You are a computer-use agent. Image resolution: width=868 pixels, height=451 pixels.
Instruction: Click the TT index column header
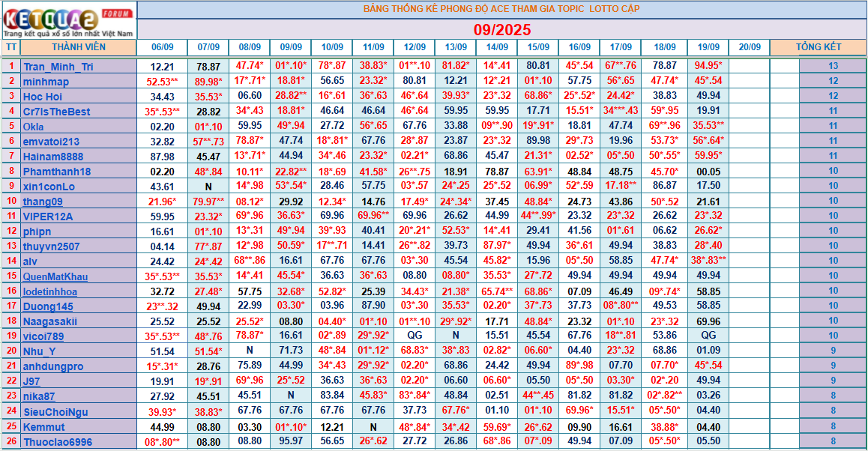(10, 47)
